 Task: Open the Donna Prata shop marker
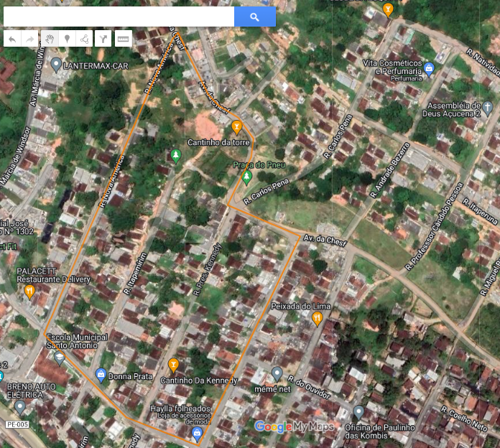click(x=101, y=375)
